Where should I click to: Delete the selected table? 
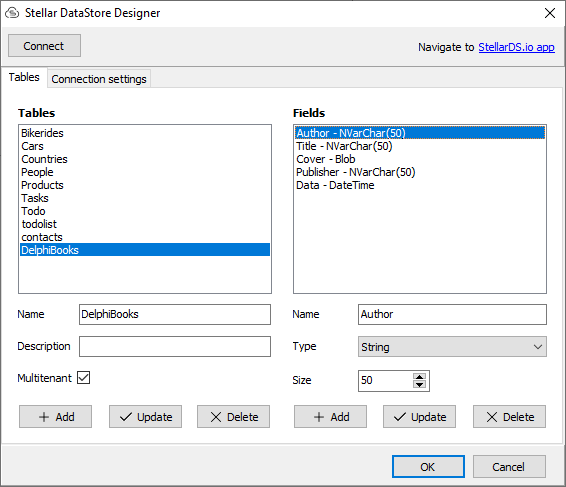233,417
